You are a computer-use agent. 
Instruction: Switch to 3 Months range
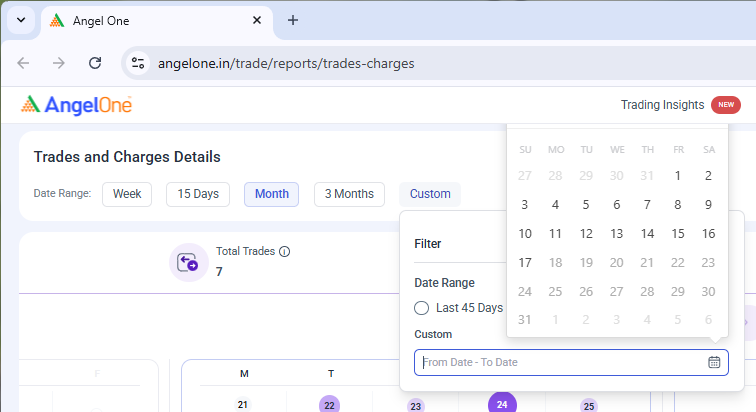tap(349, 194)
